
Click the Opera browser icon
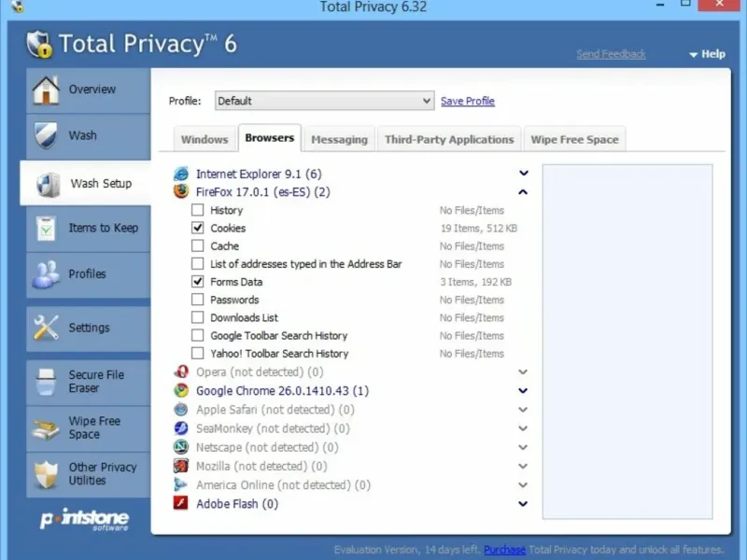click(x=181, y=371)
